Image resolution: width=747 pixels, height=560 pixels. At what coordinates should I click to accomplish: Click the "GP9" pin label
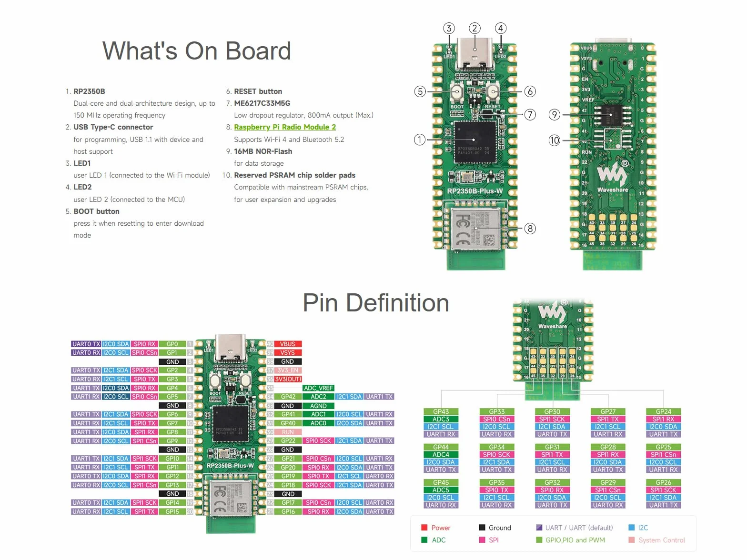[172, 441]
